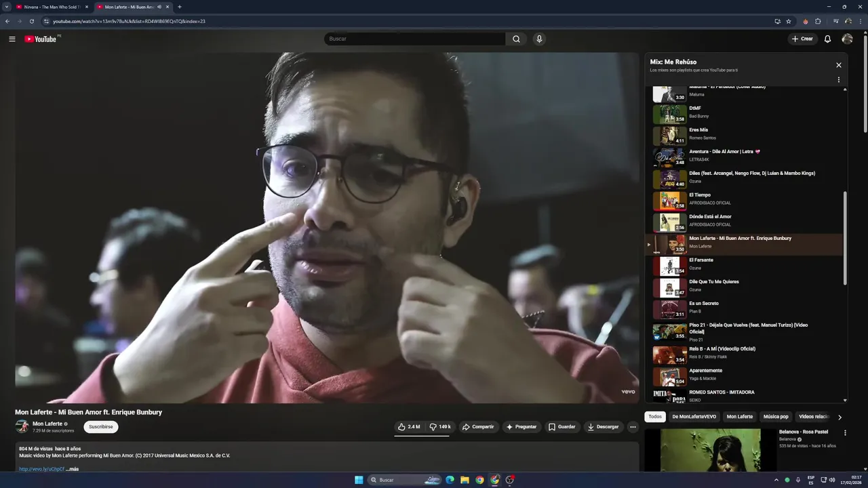Open the vevo.ly link in description
The width and height of the screenshot is (868, 488).
pos(42,469)
